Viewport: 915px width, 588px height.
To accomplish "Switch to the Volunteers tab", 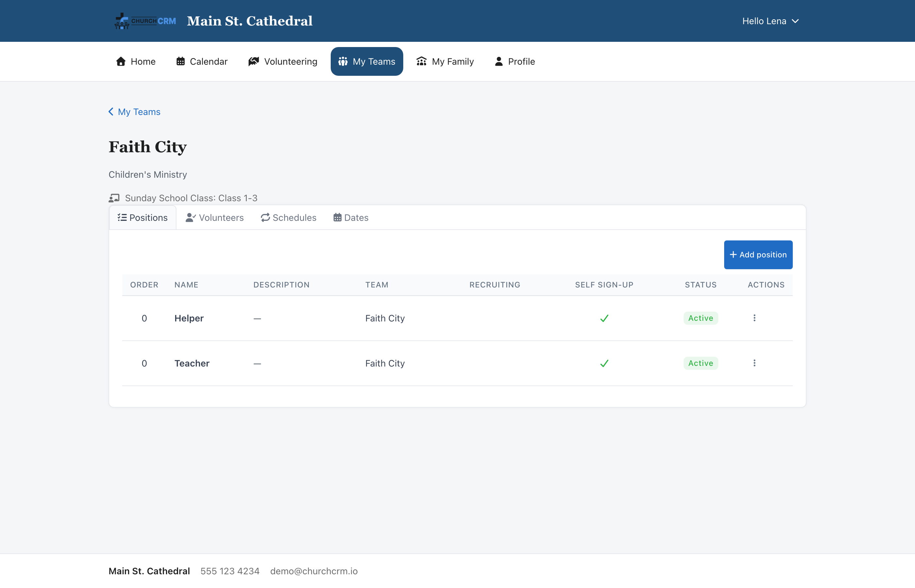I will 215,218.
